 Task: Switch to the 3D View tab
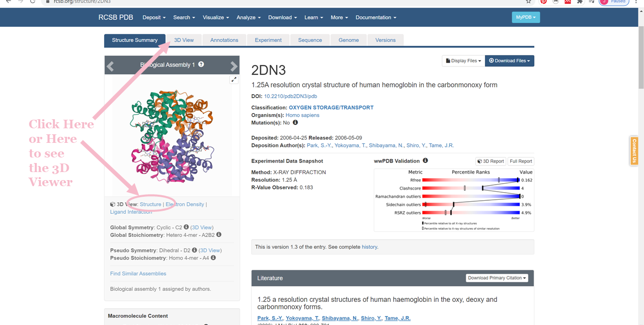[184, 40]
